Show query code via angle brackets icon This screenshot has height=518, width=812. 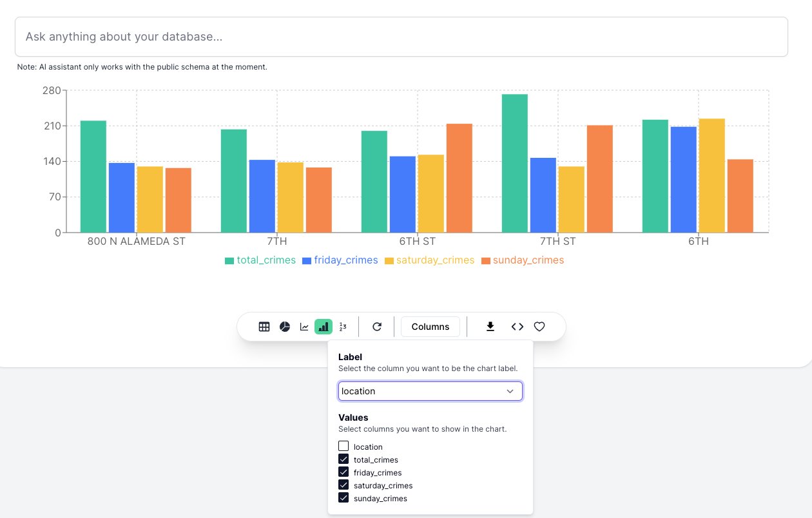(517, 327)
